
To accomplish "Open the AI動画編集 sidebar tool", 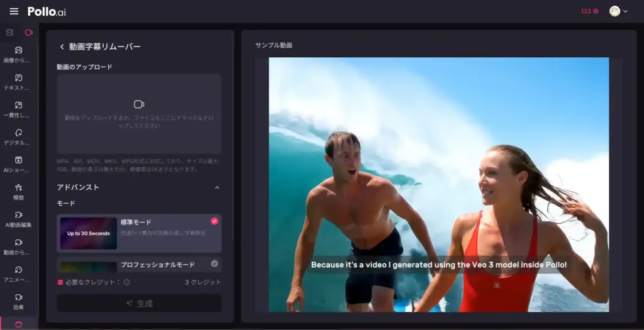I will pyautogui.click(x=18, y=219).
